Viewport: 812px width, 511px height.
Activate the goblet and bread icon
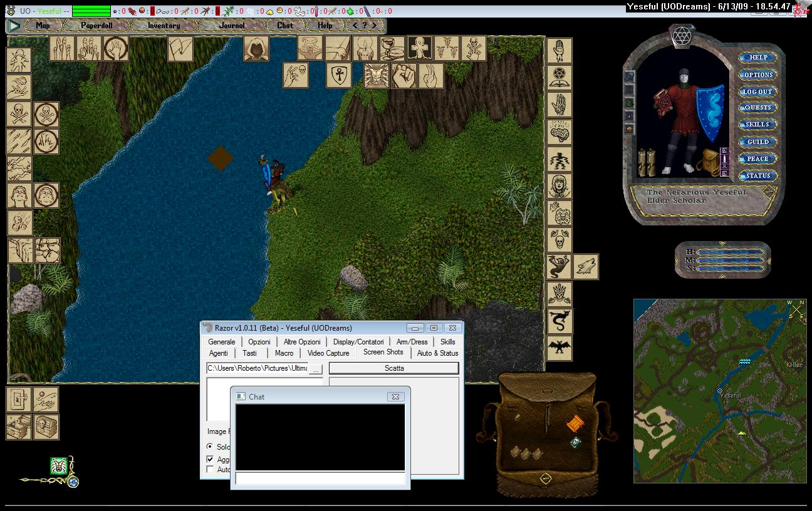point(391,48)
